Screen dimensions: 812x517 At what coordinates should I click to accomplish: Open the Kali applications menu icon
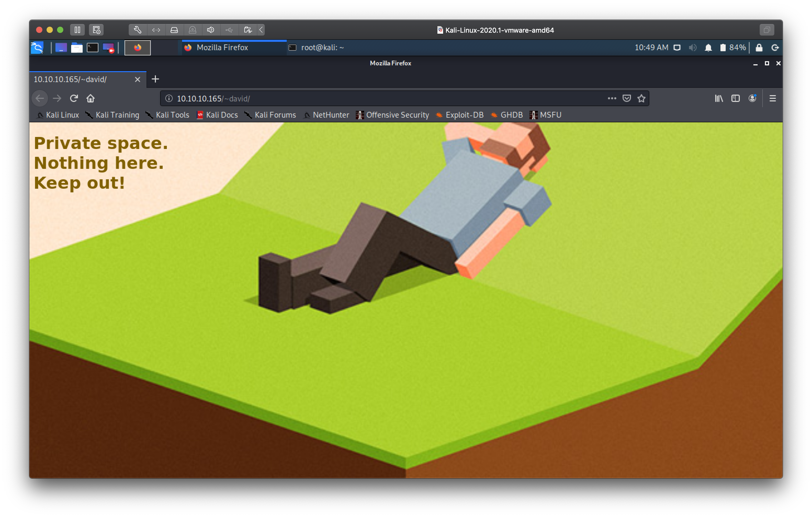click(37, 48)
